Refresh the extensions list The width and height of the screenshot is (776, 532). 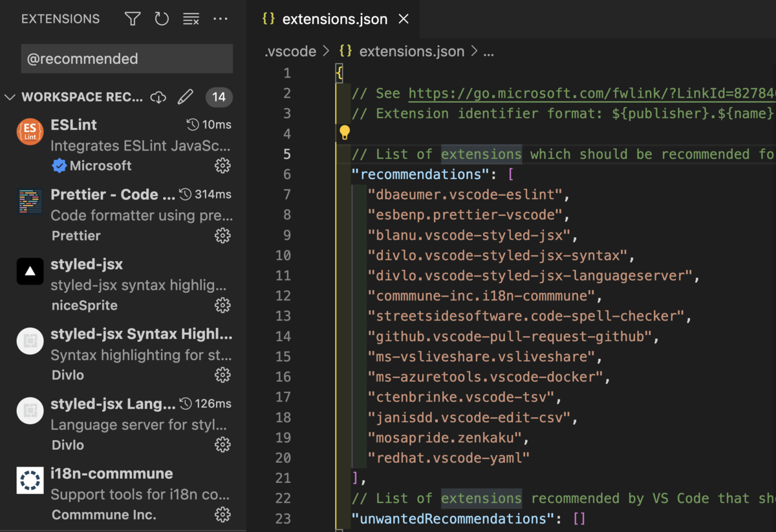click(x=162, y=19)
